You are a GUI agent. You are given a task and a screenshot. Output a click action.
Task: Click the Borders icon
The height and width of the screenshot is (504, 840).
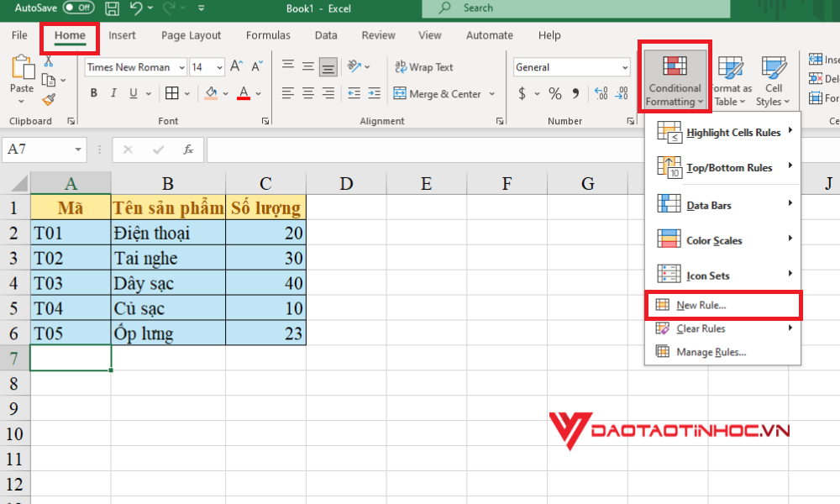[x=172, y=93]
